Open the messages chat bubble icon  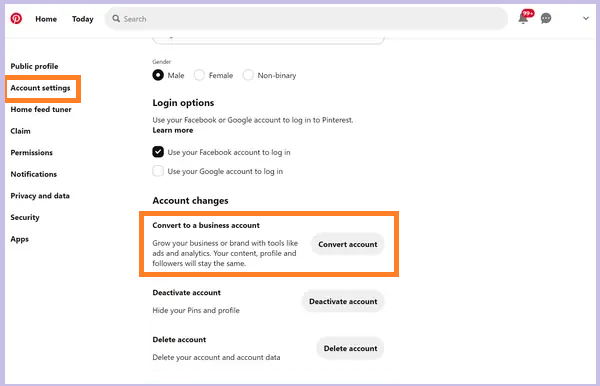pos(546,18)
